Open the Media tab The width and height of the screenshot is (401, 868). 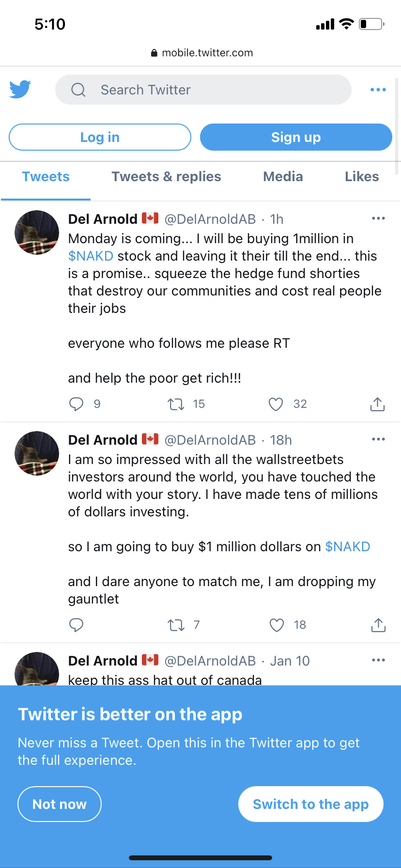pyautogui.click(x=283, y=177)
